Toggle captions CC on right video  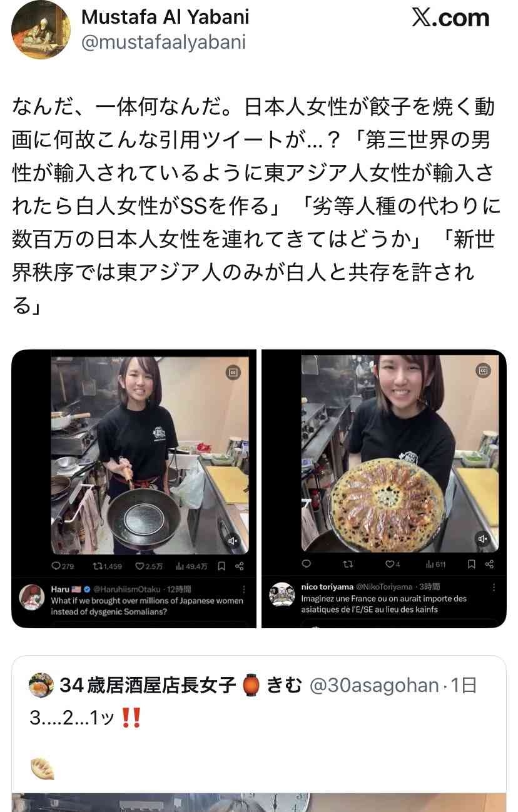coord(483,371)
